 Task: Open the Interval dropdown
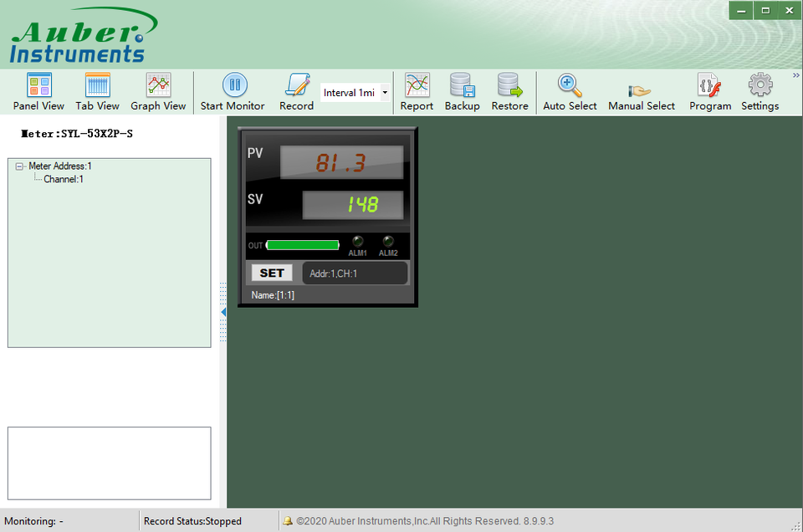pos(383,92)
